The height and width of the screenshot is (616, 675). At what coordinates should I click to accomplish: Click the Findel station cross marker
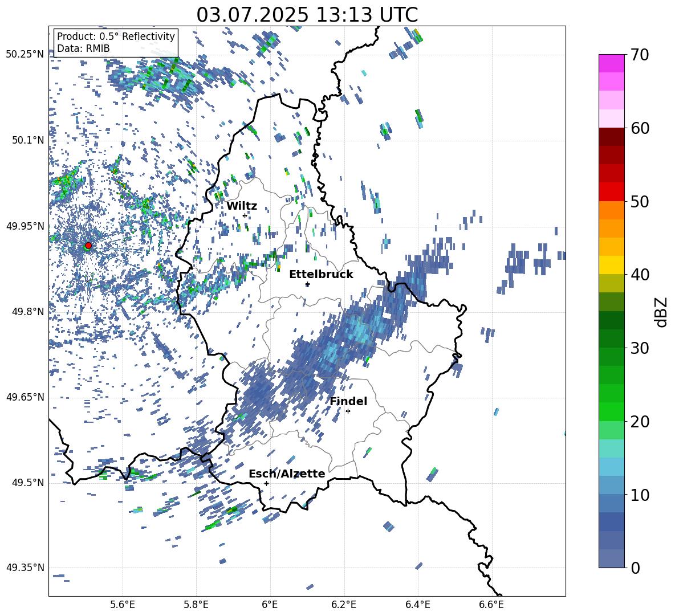pos(348,411)
